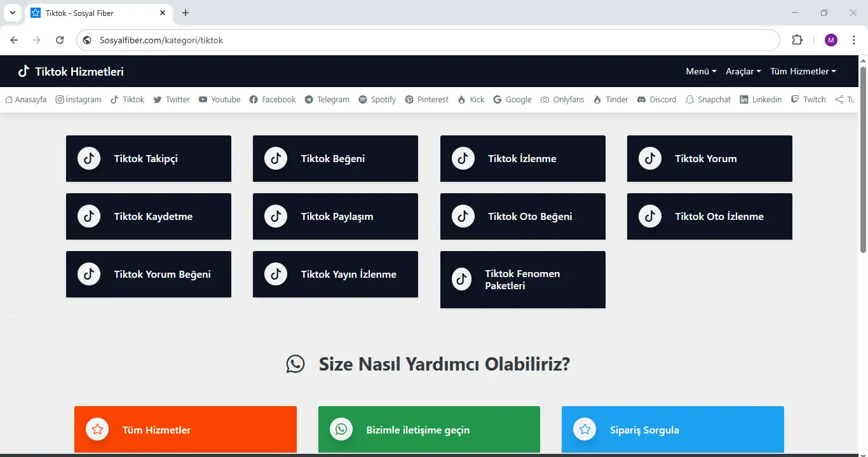This screenshot has height=457, width=868.
Task: Expand the Tüm Hizmetler dropdown menu
Action: (803, 71)
